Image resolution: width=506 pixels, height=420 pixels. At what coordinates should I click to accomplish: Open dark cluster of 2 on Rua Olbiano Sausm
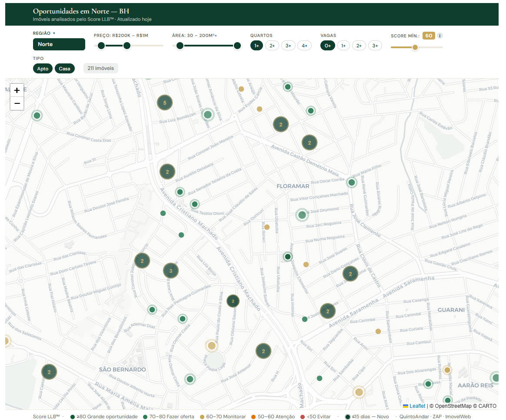click(x=233, y=301)
